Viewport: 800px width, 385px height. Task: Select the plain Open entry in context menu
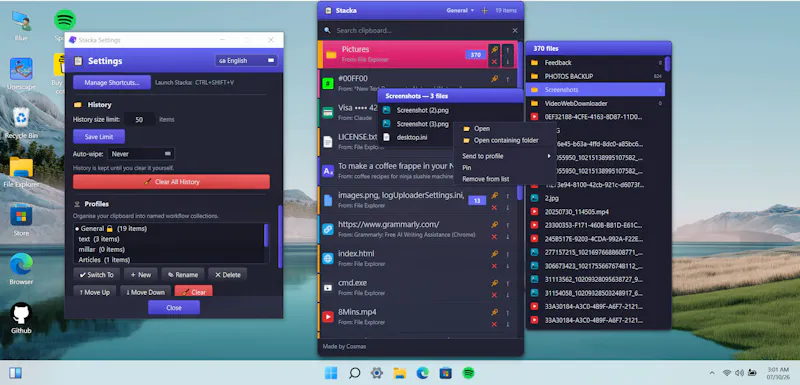(505, 129)
